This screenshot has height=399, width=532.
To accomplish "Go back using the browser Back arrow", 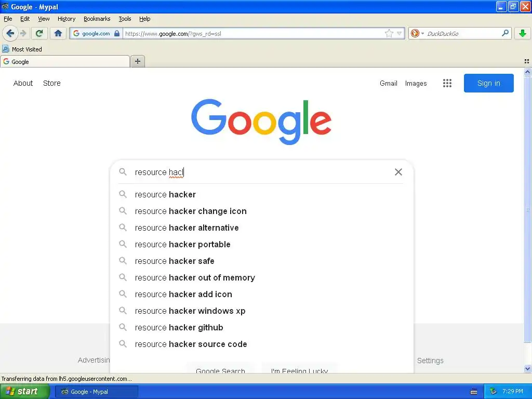I will (10, 33).
